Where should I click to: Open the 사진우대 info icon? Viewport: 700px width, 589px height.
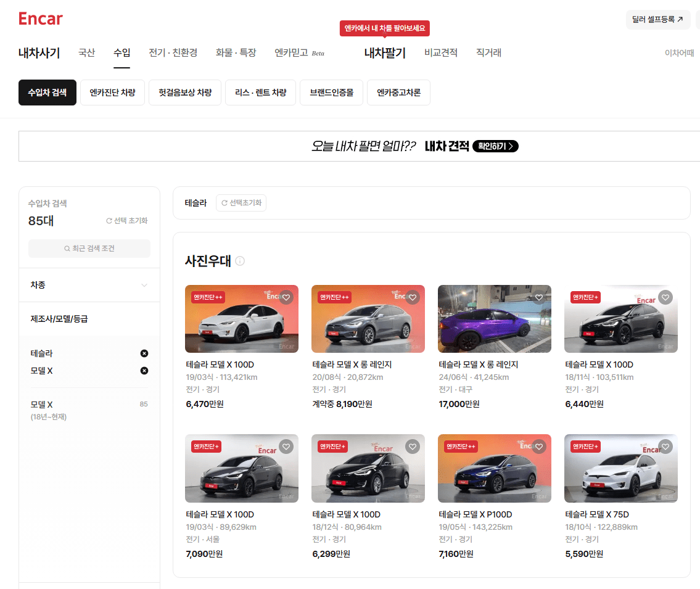click(x=240, y=261)
